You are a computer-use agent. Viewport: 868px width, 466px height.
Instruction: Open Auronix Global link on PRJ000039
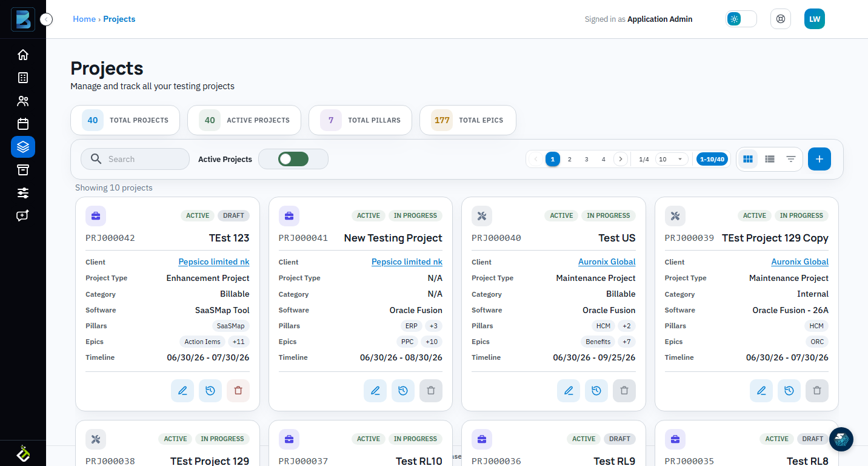tap(800, 262)
